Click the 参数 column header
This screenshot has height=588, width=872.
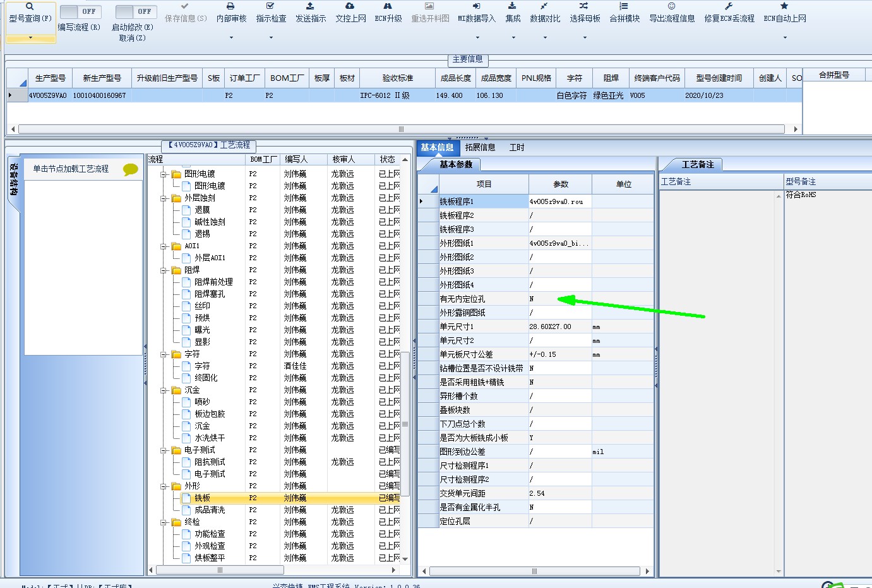[560, 184]
